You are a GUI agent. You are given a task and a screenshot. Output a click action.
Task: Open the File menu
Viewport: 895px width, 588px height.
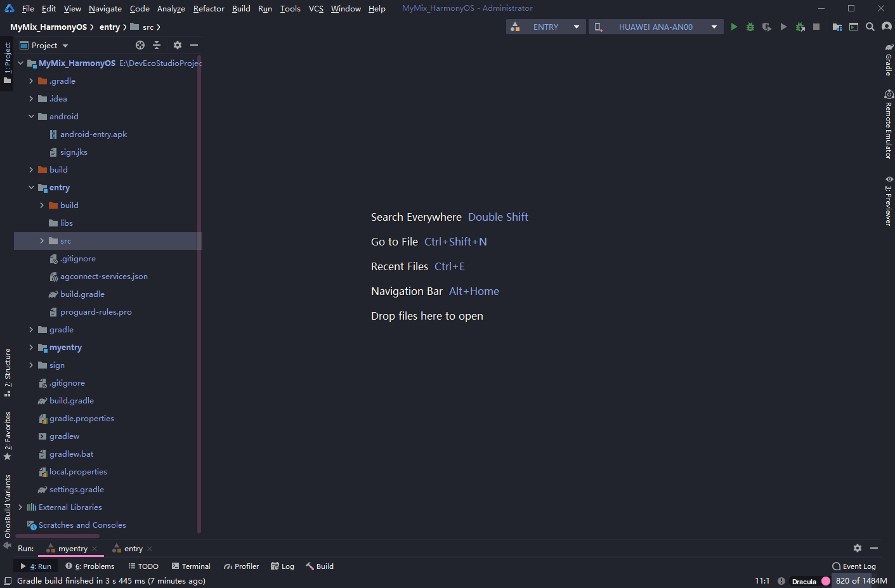tap(28, 8)
